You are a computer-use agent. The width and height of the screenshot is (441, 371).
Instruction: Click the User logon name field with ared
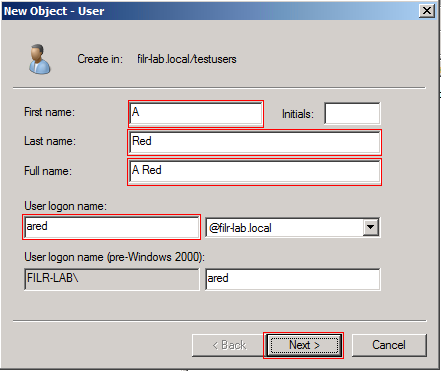pos(112,227)
